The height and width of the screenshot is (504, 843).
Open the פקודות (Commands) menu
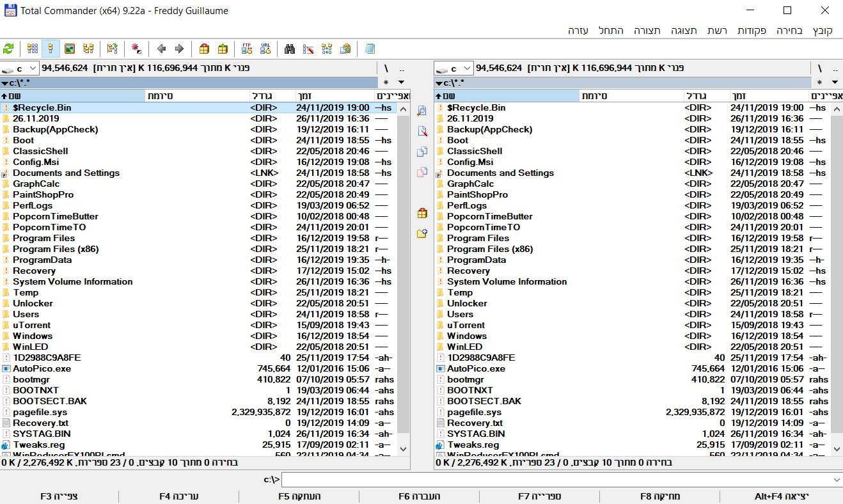752,31
